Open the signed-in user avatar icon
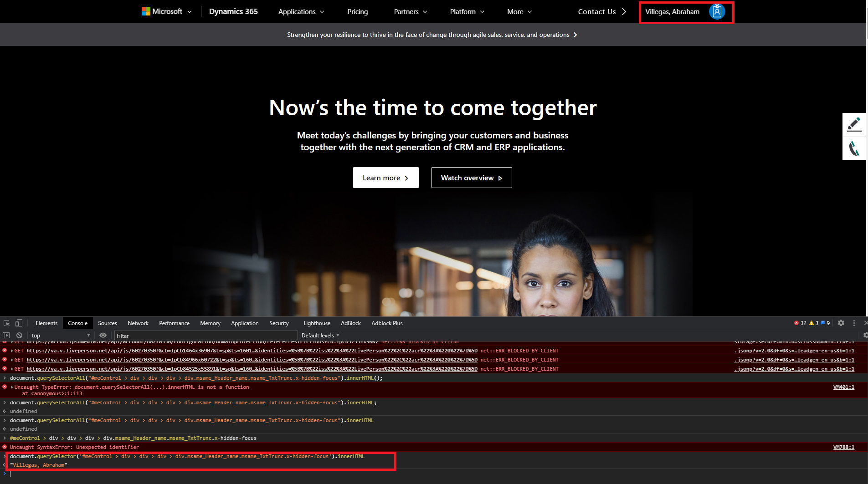The height and width of the screenshot is (484, 868). point(717,12)
